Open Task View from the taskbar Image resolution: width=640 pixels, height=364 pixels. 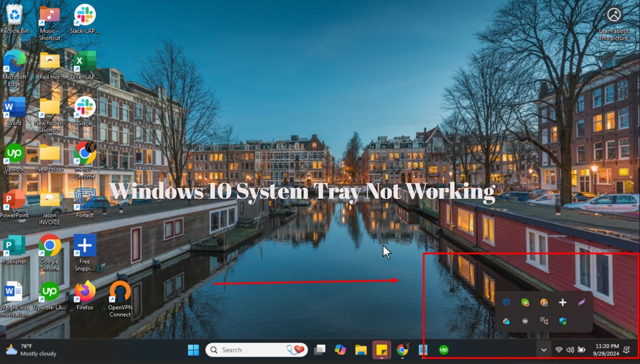tap(320, 350)
